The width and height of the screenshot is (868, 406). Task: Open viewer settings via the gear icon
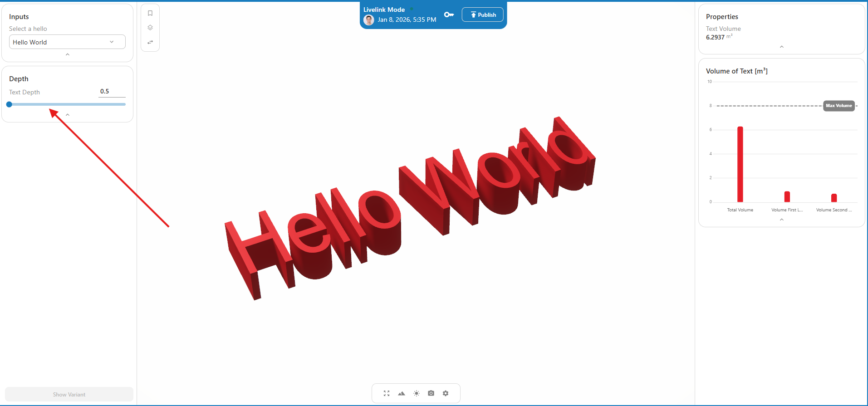(446, 393)
